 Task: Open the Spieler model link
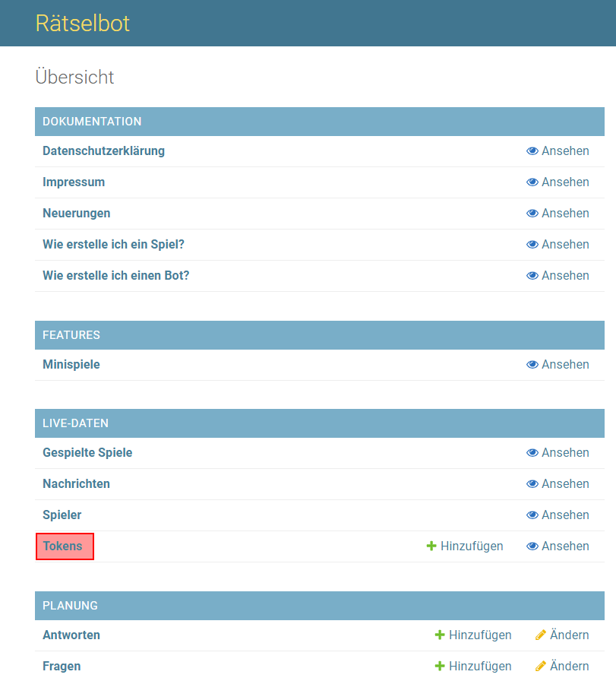pyautogui.click(x=62, y=515)
